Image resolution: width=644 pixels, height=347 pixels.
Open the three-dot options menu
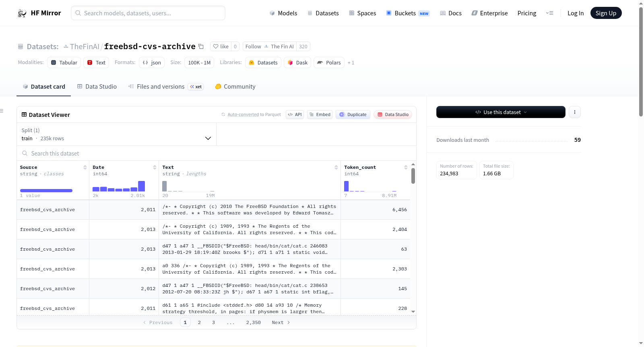click(575, 112)
